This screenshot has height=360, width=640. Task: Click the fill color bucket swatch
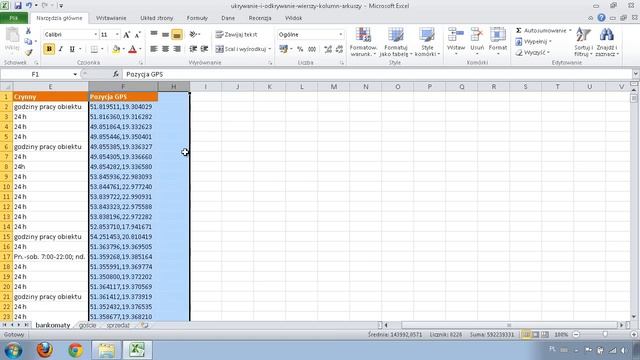pos(116,49)
